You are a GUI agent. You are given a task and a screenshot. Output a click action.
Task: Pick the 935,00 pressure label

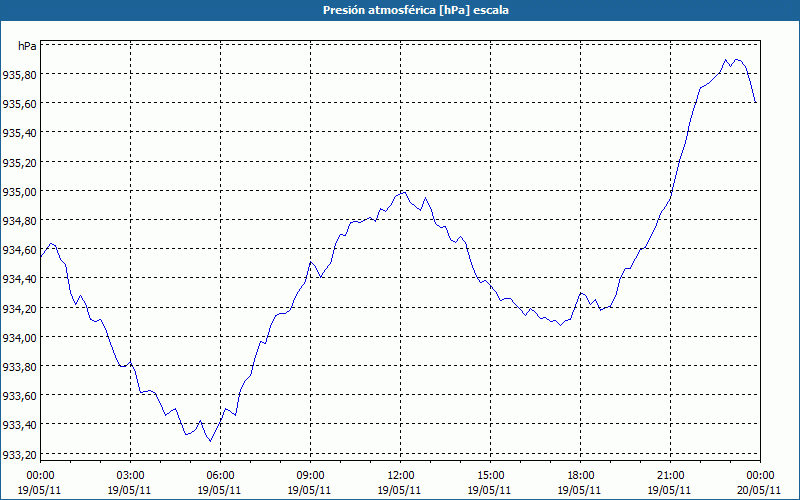[19, 191]
